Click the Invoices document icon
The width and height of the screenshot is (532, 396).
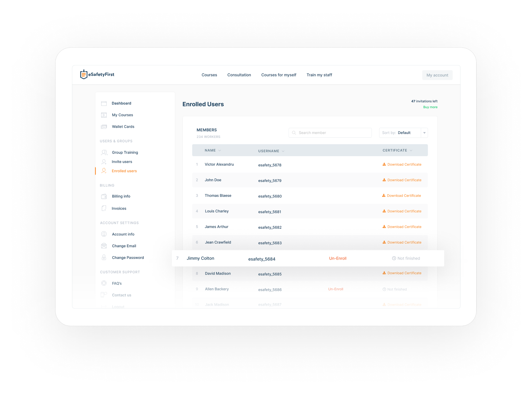[x=104, y=208]
